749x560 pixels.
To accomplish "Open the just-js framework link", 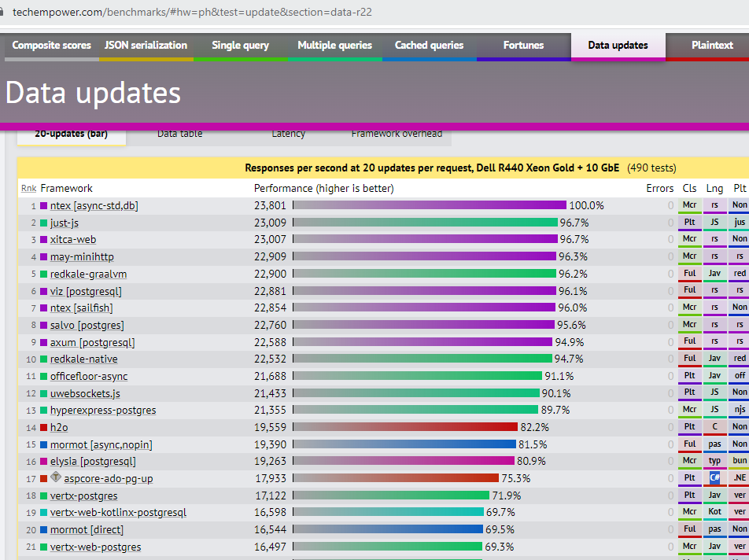I will tap(65, 223).
